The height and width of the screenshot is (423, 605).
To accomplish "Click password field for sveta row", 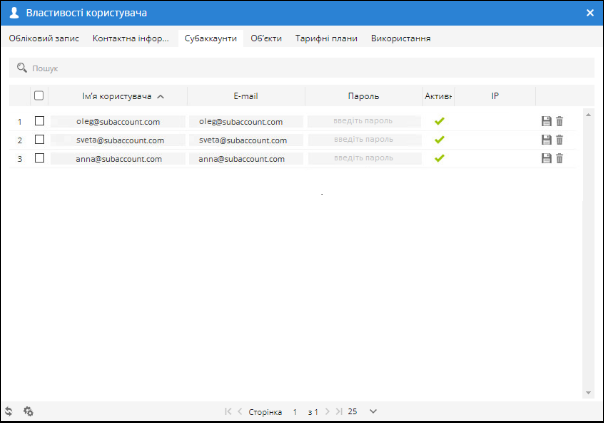I will [364, 140].
